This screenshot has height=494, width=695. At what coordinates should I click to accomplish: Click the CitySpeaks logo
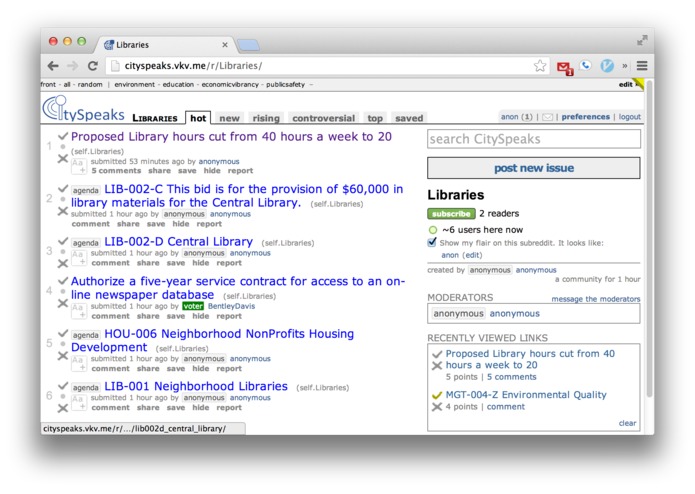click(83, 109)
